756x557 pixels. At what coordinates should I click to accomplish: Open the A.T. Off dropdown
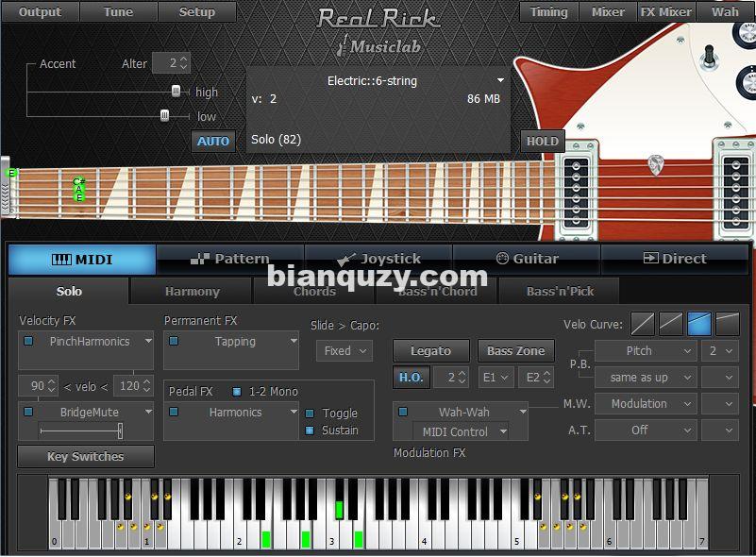(646, 430)
